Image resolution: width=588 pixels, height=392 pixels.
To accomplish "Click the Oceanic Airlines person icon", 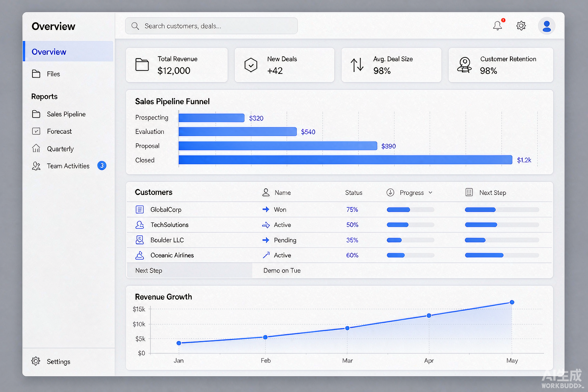I will 140,255.
